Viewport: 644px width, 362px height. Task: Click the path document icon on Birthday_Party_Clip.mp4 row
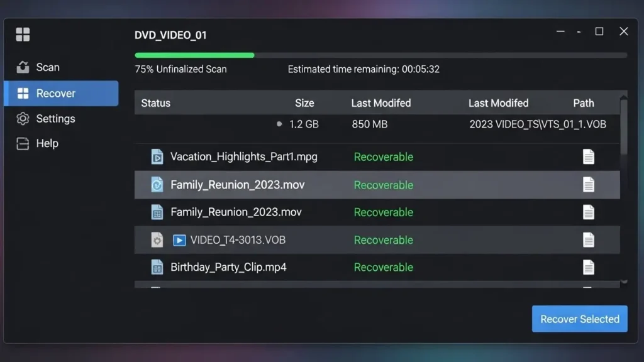(x=589, y=267)
